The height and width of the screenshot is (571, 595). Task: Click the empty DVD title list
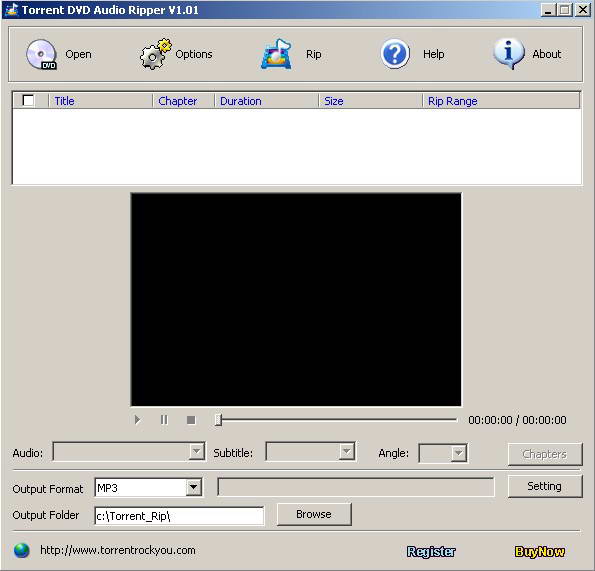(x=296, y=146)
